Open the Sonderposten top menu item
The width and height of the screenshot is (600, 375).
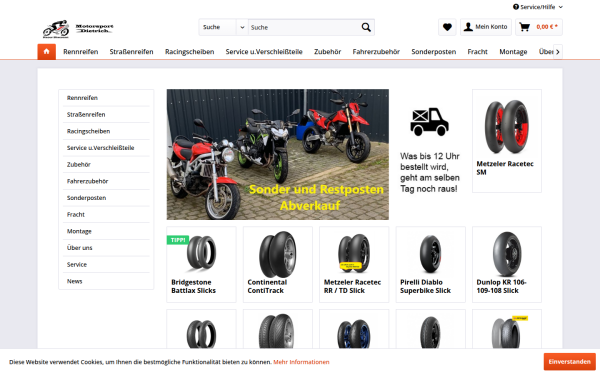434,52
